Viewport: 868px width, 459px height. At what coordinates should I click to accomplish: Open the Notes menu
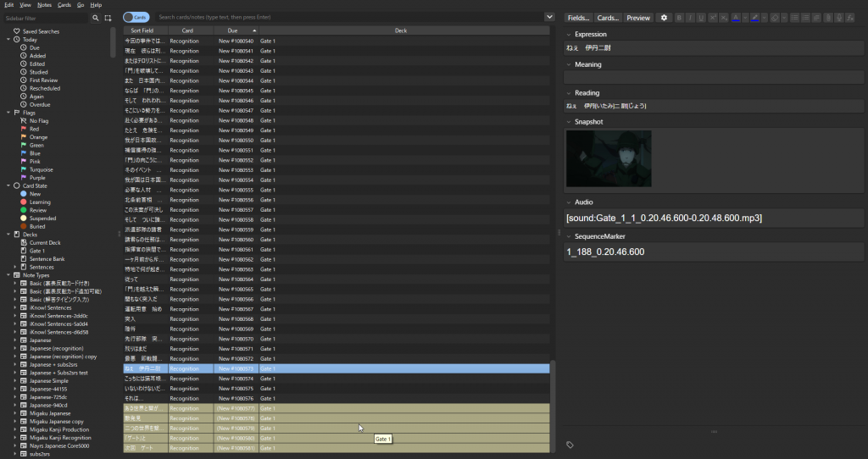[x=44, y=4]
